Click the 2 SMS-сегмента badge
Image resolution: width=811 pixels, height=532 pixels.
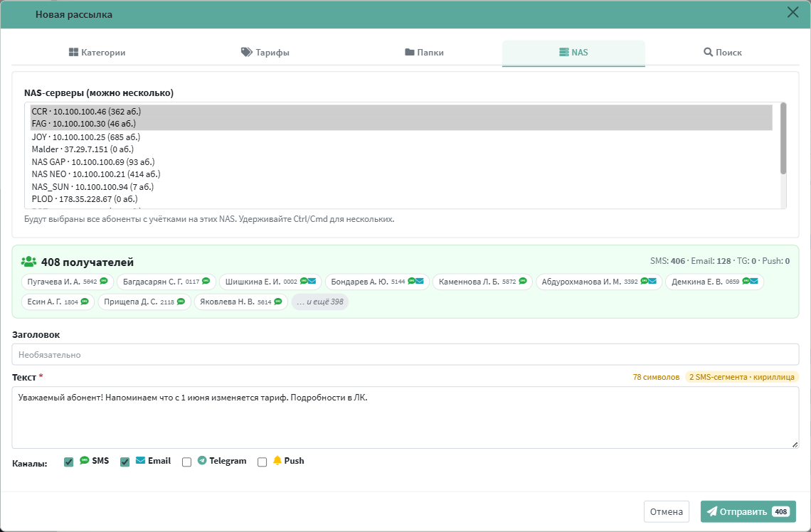[742, 377]
